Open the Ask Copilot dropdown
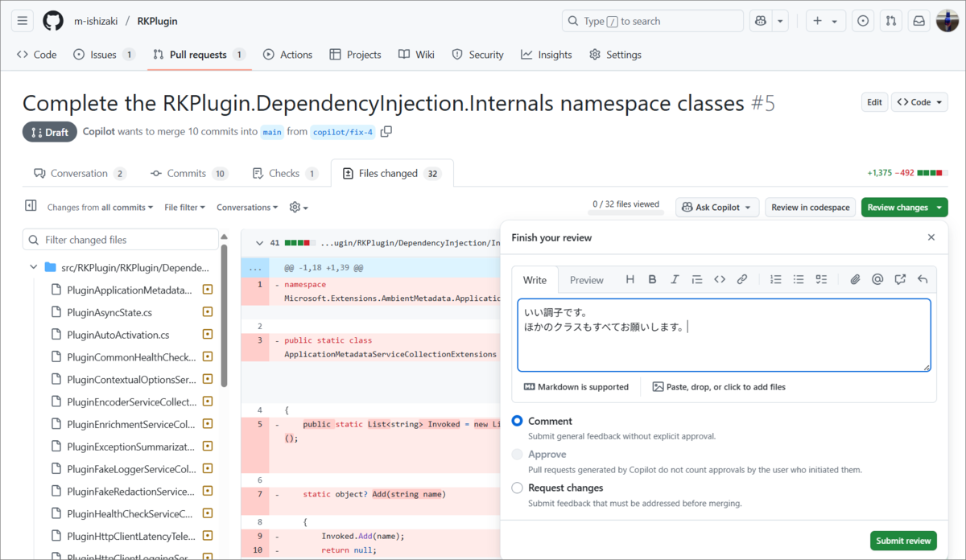This screenshot has width=966, height=560. [717, 208]
